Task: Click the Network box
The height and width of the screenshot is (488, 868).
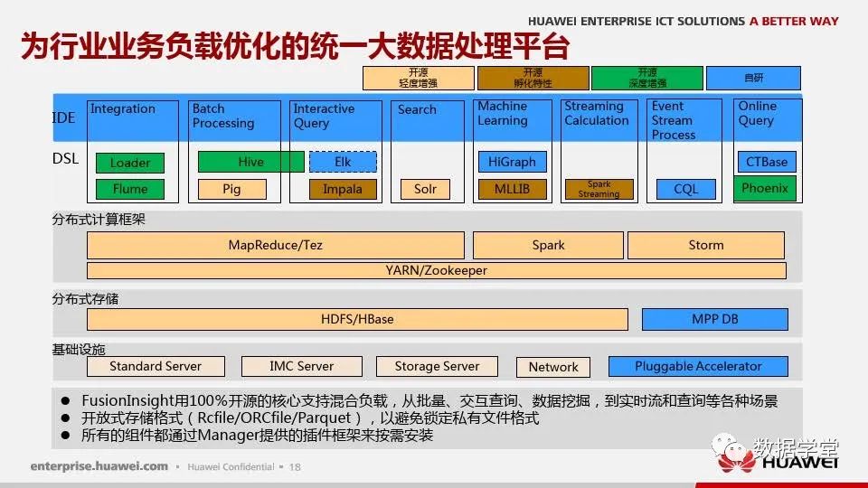Action: (553, 367)
